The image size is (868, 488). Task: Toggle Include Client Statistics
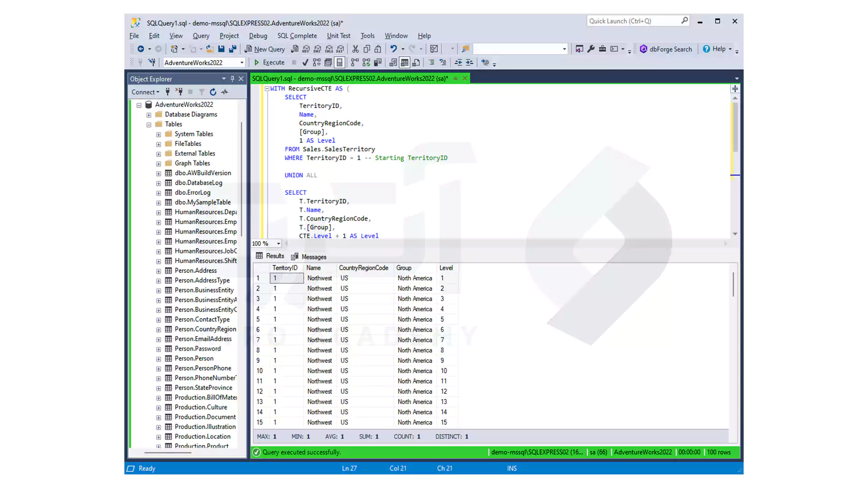[377, 62]
